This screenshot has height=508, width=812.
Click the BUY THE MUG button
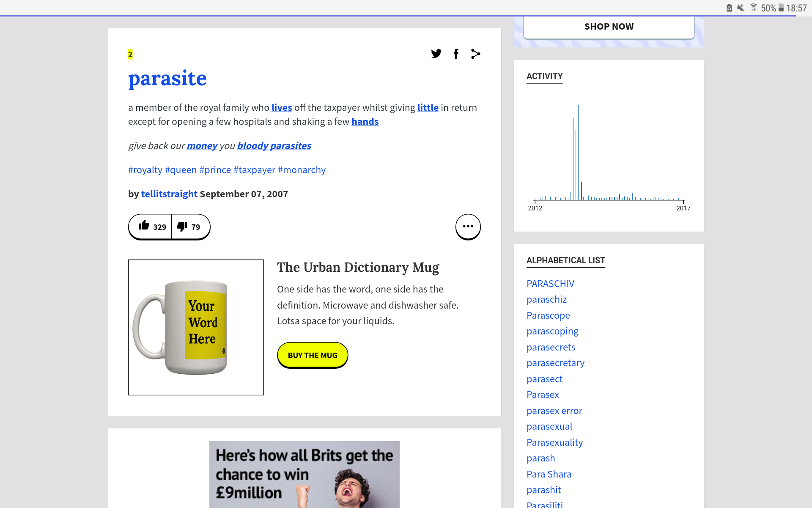[313, 355]
